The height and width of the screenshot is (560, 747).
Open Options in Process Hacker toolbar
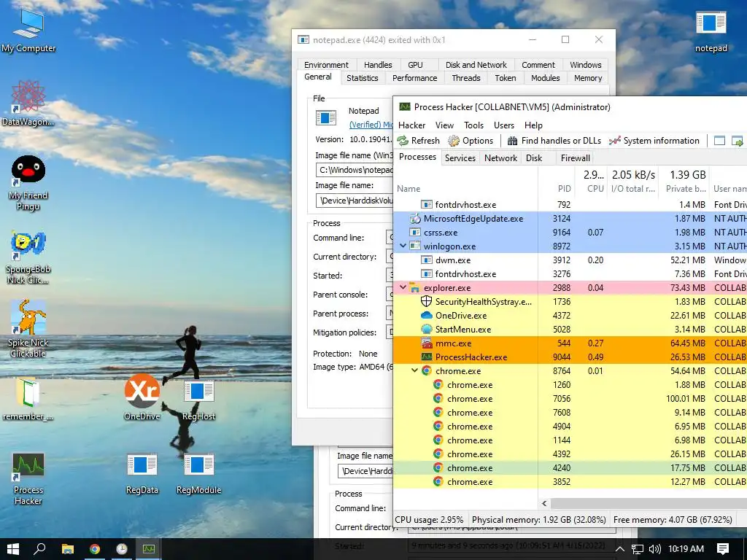click(x=471, y=141)
